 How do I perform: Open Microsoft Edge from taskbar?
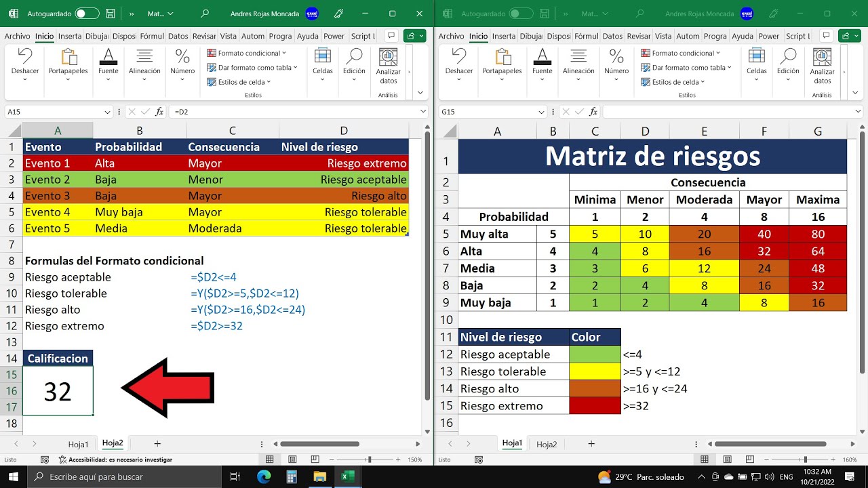263,476
